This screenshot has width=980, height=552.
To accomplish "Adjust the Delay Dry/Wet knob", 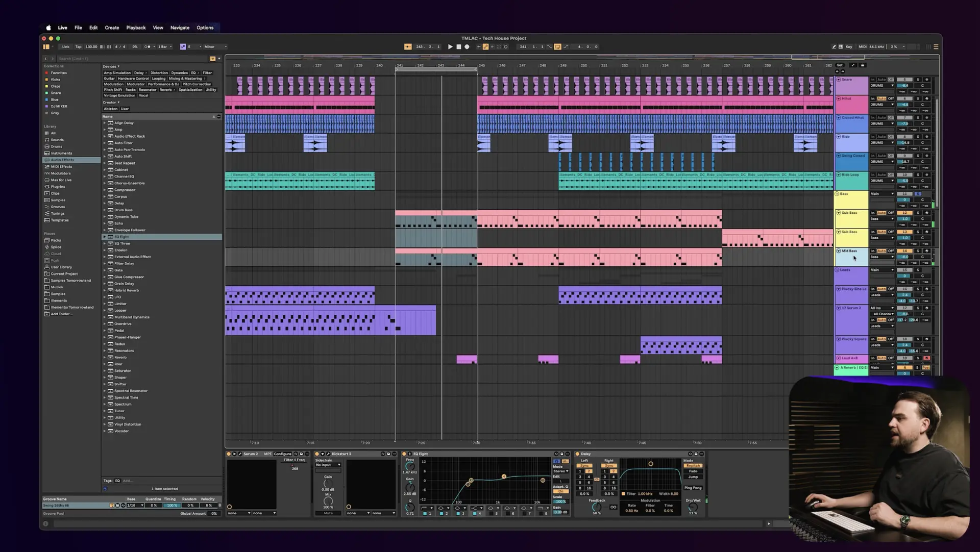I will coord(693,507).
